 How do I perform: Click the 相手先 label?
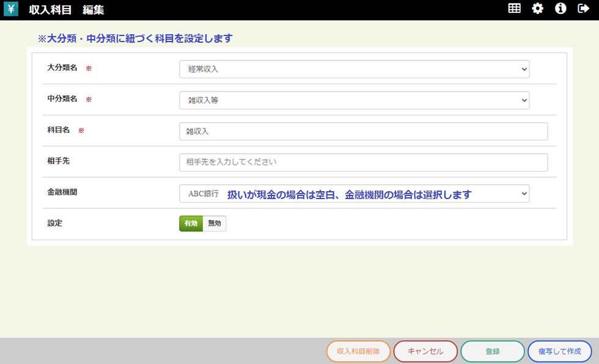pos(59,161)
